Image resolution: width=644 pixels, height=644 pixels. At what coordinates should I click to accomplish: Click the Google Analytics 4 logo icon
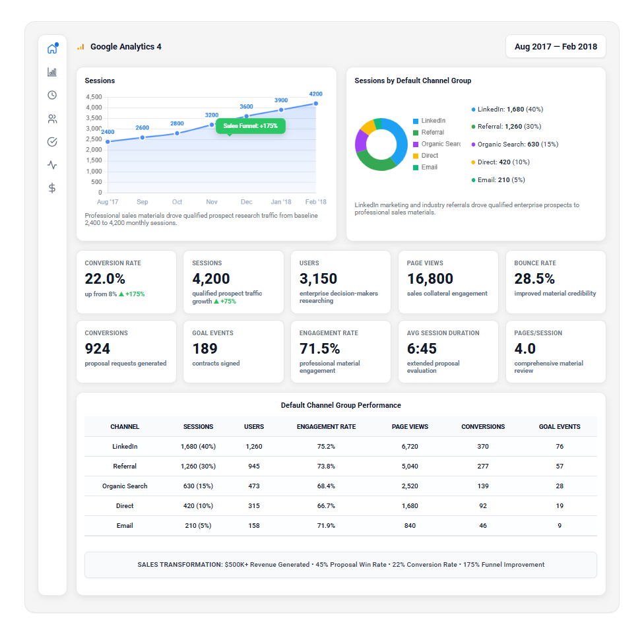point(81,47)
